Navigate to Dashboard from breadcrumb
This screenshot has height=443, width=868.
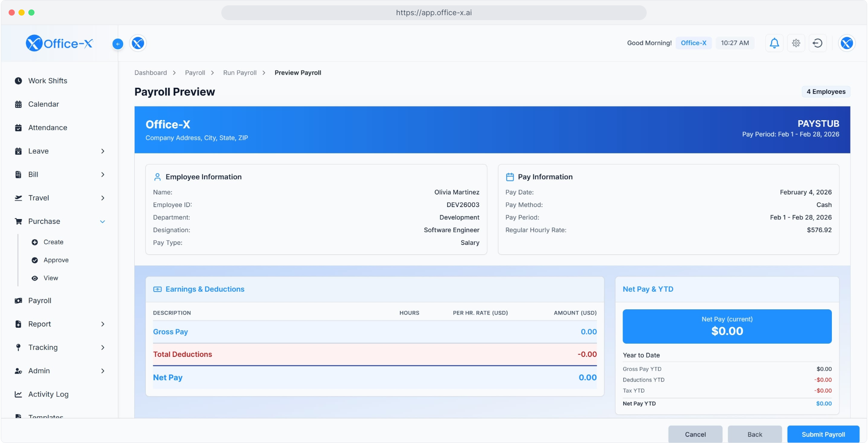pyautogui.click(x=150, y=72)
